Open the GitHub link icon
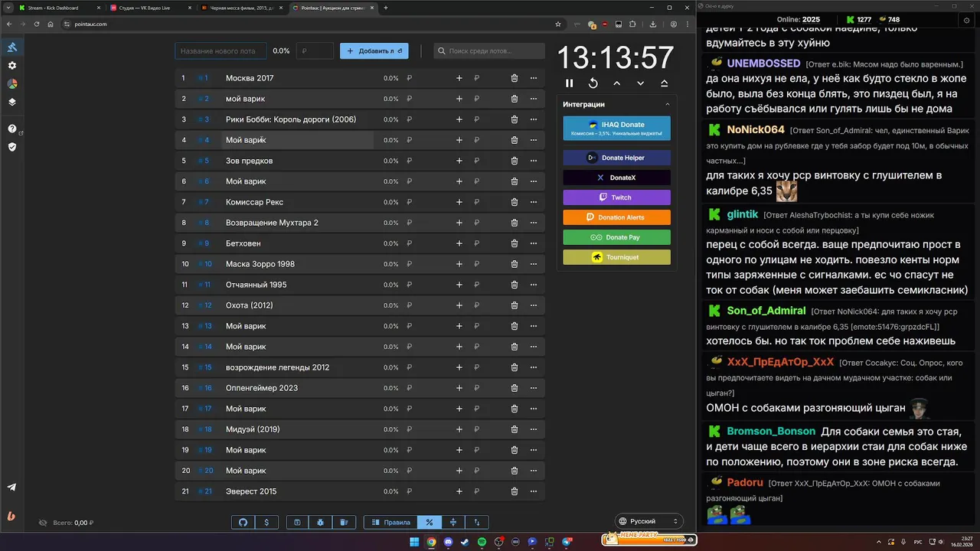This screenshot has height=551, width=980. click(243, 522)
